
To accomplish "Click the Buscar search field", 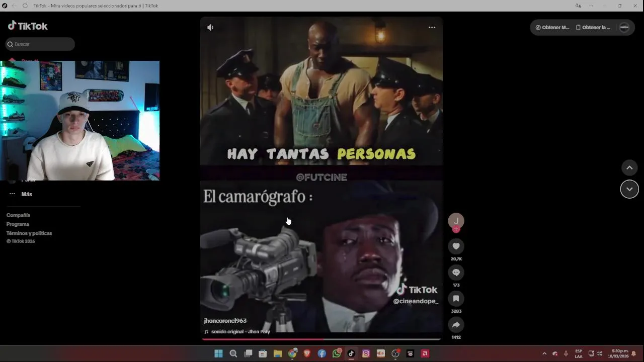I will point(40,44).
